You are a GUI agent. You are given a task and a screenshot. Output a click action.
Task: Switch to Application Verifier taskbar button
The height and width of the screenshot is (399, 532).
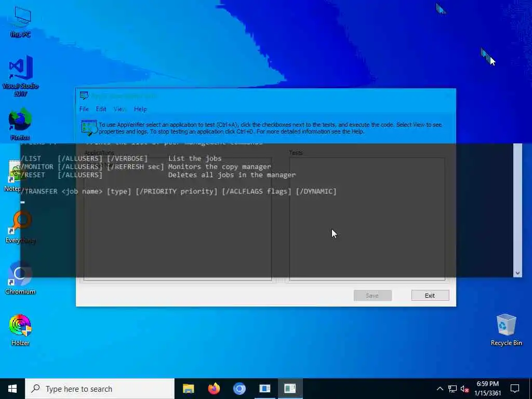pos(264,389)
